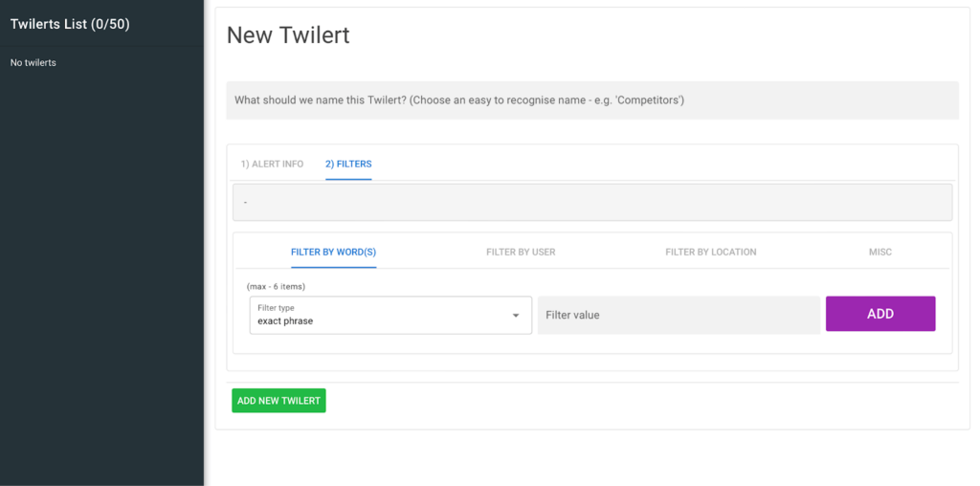This screenshot has height=486, width=980.
Task: Select the 2) Filters tab
Action: (348, 164)
